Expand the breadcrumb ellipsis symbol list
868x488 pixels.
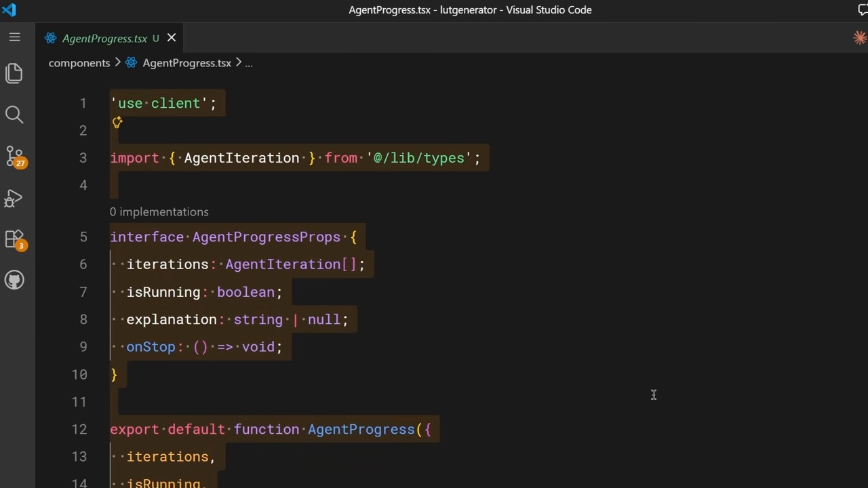click(x=248, y=63)
